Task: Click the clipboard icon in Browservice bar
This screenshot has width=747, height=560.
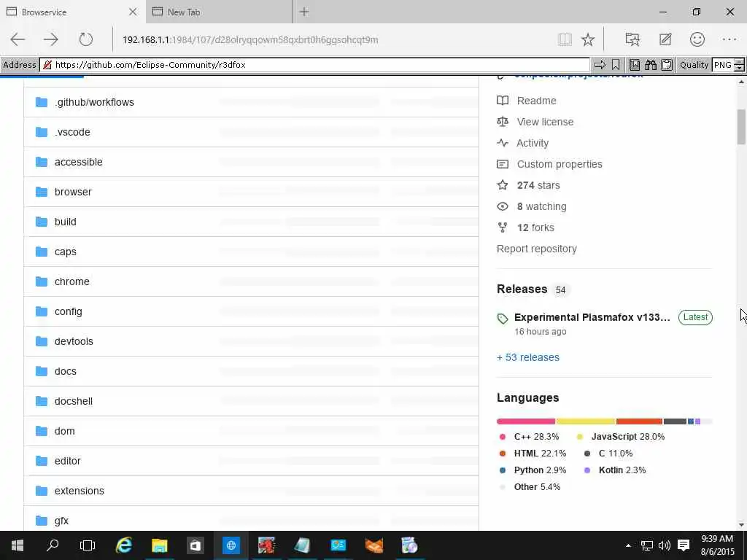Action: [x=667, y=65]
